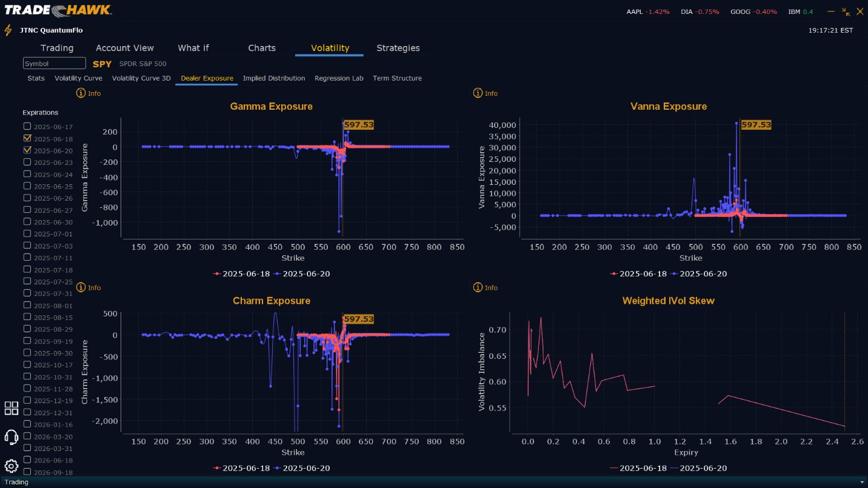
Task: Switch to the Strategies tab
Action: point(398,48)
